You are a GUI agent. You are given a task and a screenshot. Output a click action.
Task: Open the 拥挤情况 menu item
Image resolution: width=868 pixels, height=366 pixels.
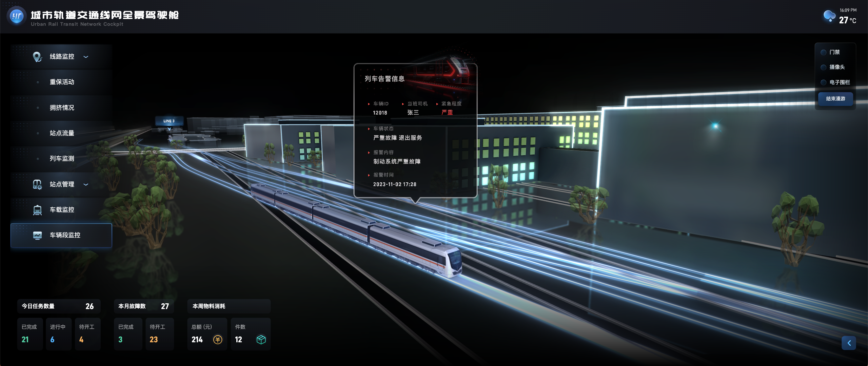(x=62, y=108)
